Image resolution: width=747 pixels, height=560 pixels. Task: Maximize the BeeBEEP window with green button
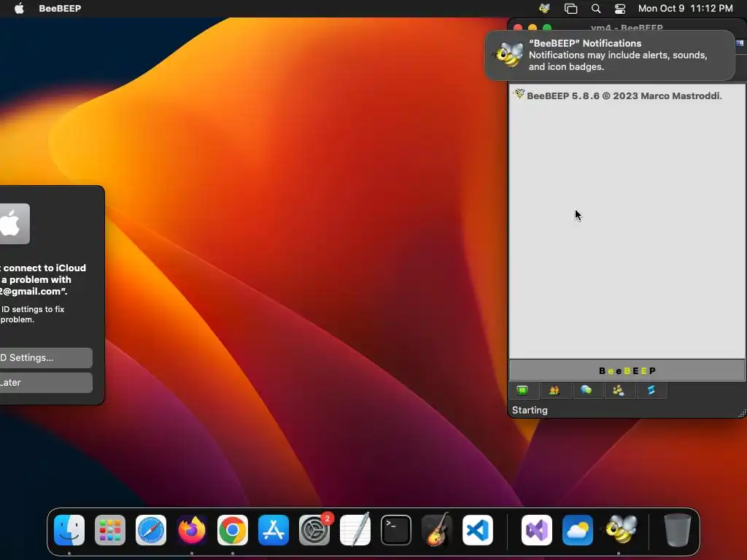point(547,28)
